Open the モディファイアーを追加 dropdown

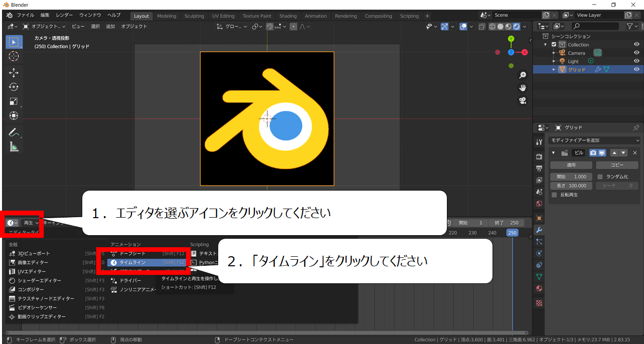594,140
